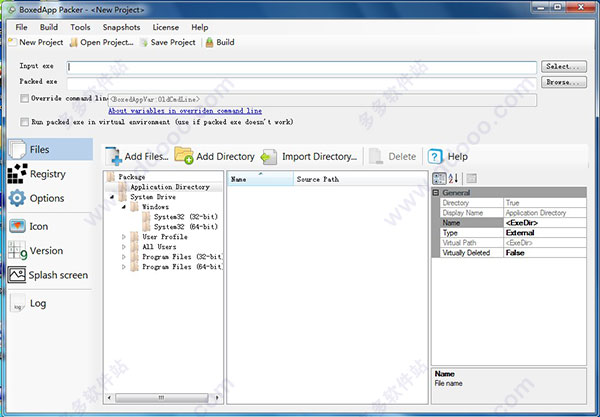Open the Options gear section
This screenshot has height=417, width=600.
[x=17, y=198]
